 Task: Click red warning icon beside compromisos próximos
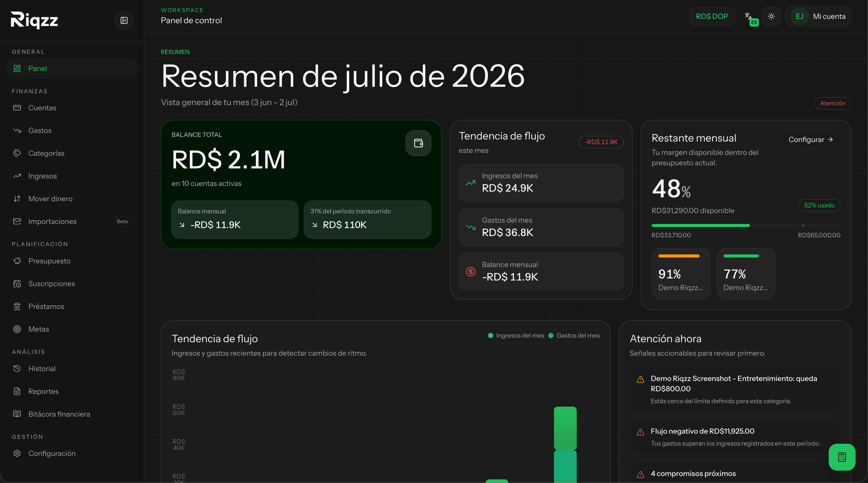tap(640, 474)
